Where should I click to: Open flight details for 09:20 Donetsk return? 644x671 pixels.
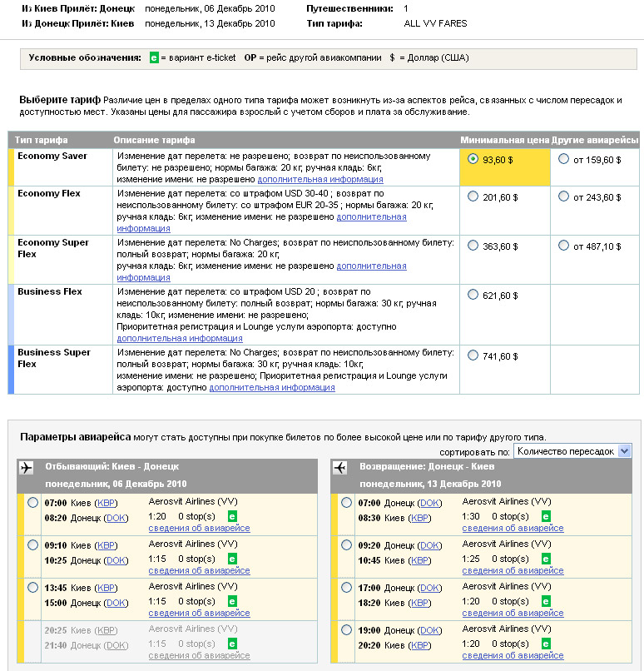[x=513, y=570]
